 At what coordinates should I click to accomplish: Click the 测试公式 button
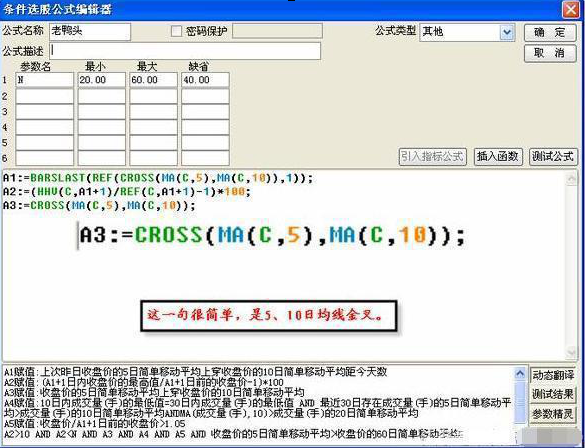click(553, 156)
